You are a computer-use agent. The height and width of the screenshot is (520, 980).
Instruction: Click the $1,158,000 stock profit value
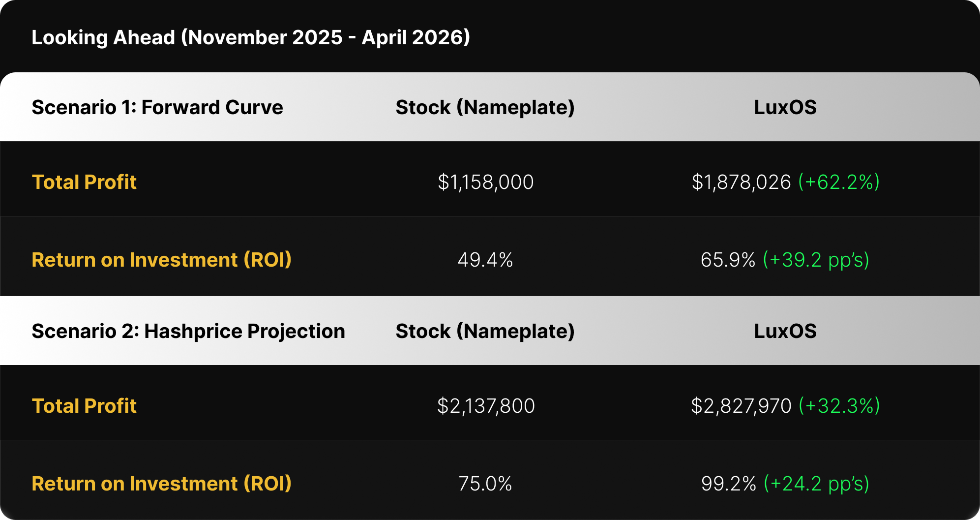tap(485, 182)
